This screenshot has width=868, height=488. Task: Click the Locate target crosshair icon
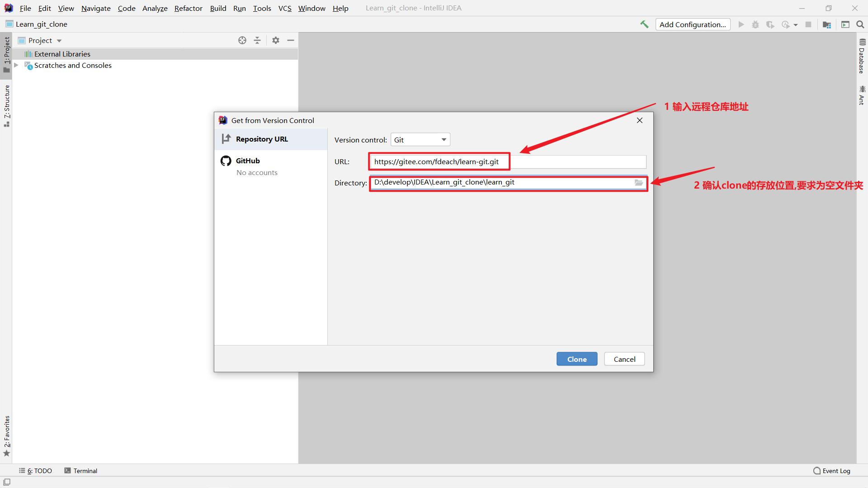point(242,40)
